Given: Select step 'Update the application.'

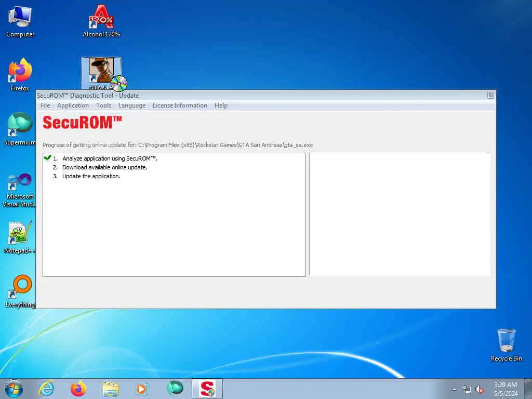Looking at the screenshot, I should pos(91,176).
